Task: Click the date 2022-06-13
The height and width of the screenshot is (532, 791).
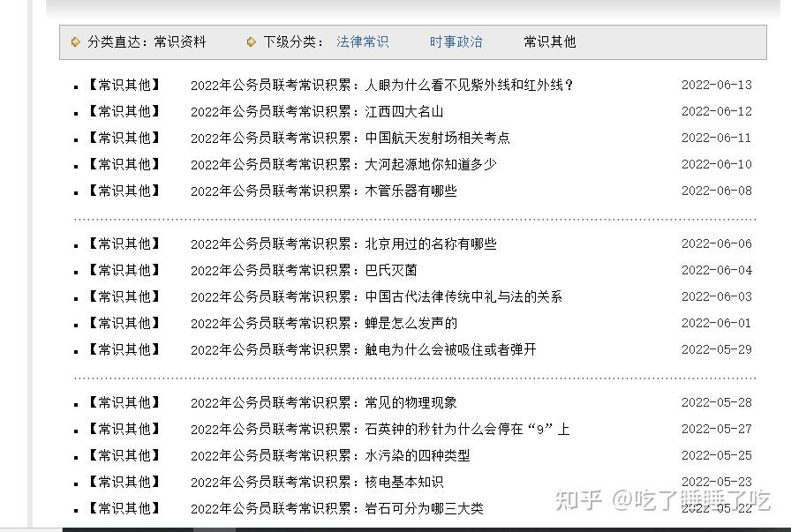Action: 716,85
